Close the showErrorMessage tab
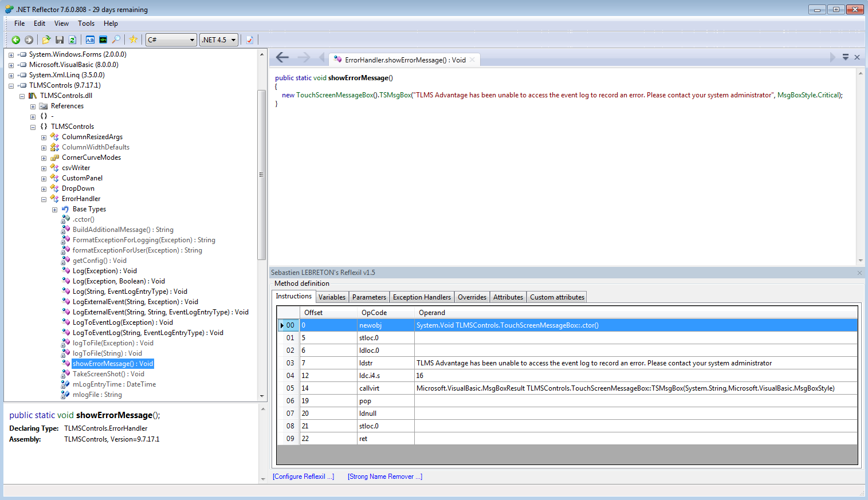 tap(473, 60)
